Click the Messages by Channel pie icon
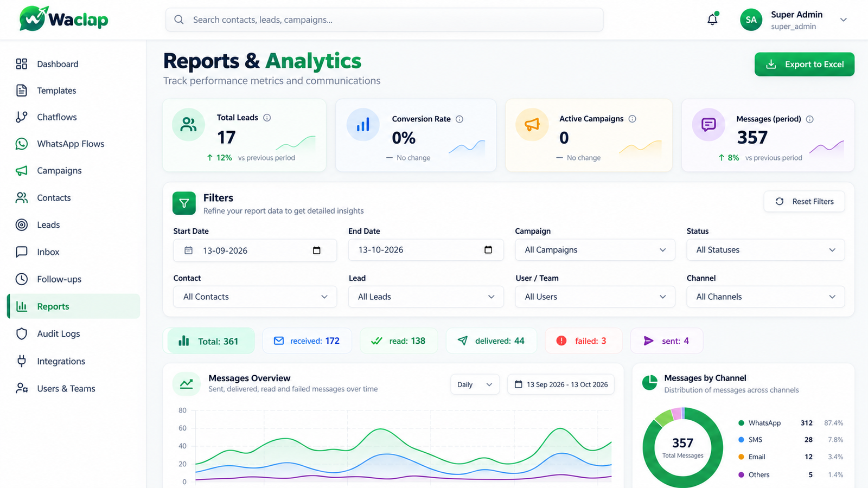Viewport: 868px width, 488px height. click(x=649, y=383)
